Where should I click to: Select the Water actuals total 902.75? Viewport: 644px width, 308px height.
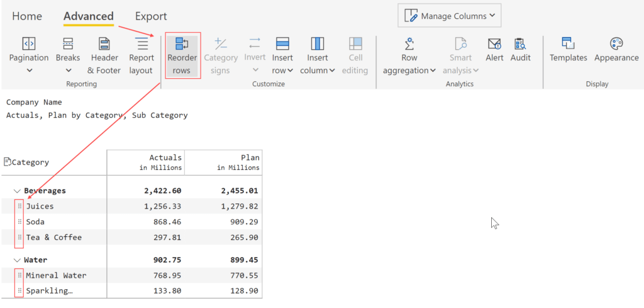167,260
